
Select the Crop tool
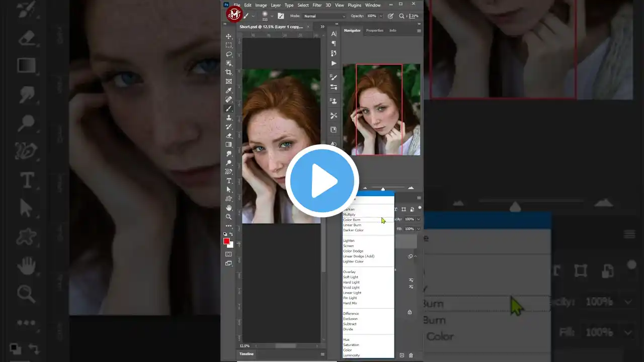point(229,72)
